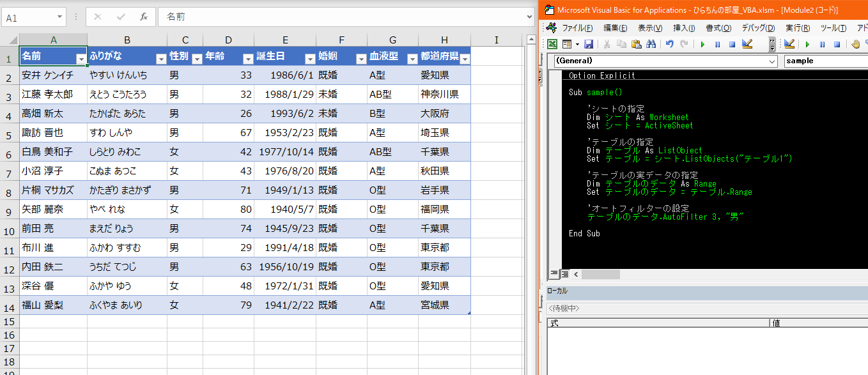Open the 挿入(I) menu

[685, 27]
